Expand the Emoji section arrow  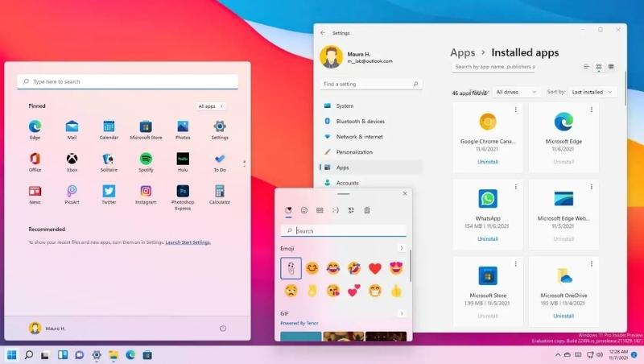(x=401, y=248)
